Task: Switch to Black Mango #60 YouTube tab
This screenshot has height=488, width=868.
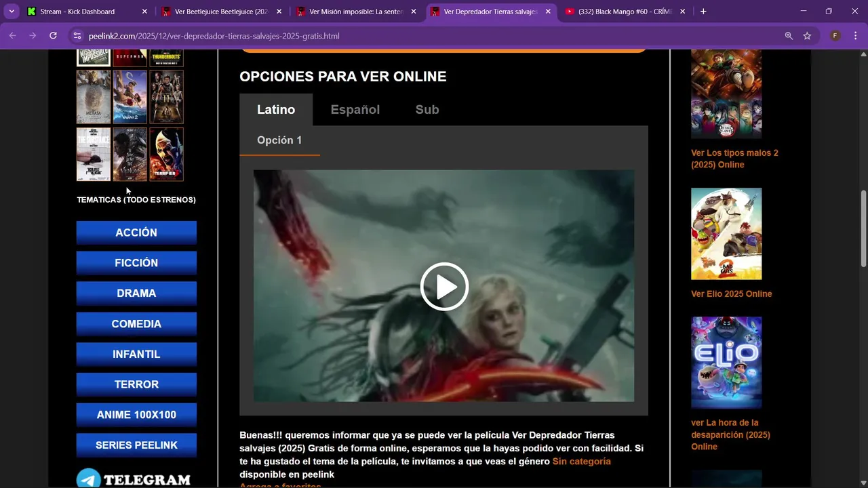Action: point(625,12)
